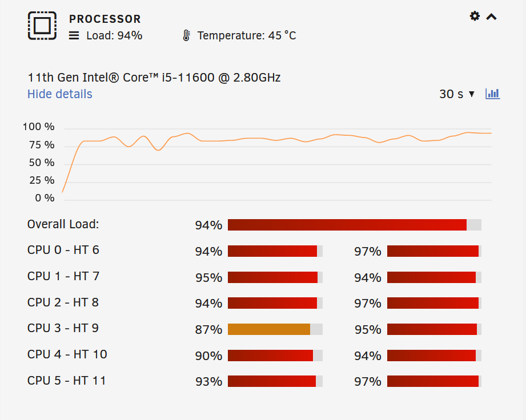Click the load bars icon
Viewport: 526px width, 420px height.
pyautogui.click(x=74, y=35)
